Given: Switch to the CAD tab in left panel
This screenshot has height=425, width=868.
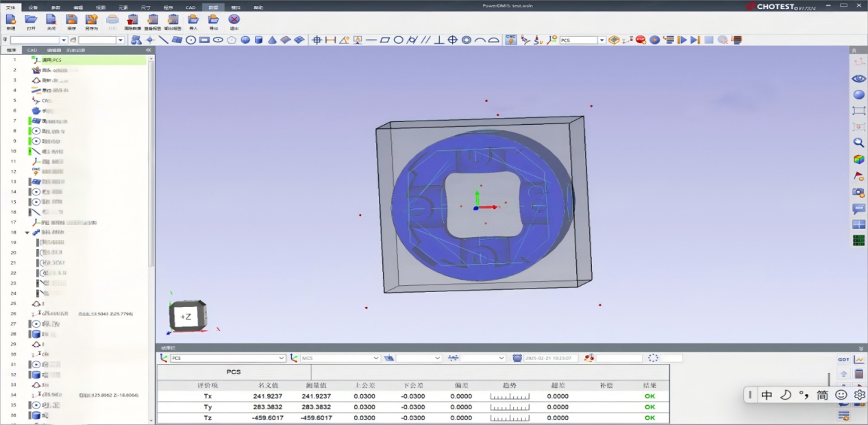Looking at the screenshot, I should tap(32, 50).
